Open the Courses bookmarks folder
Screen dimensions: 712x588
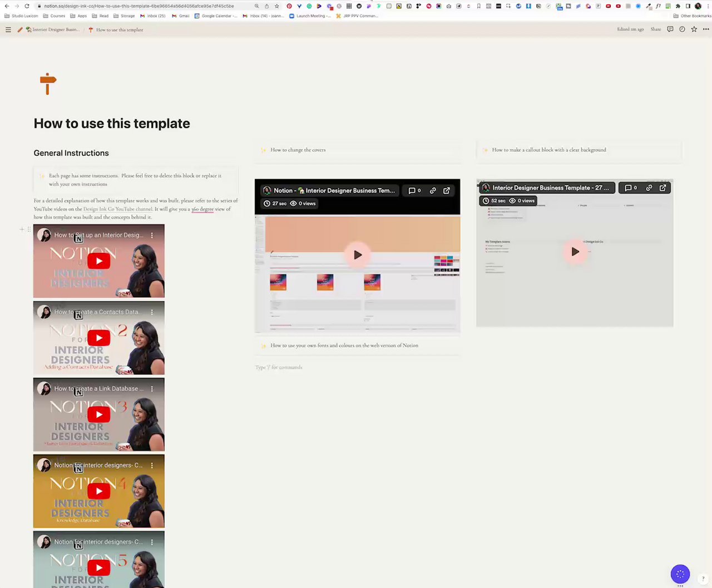(x=55, y=16)
